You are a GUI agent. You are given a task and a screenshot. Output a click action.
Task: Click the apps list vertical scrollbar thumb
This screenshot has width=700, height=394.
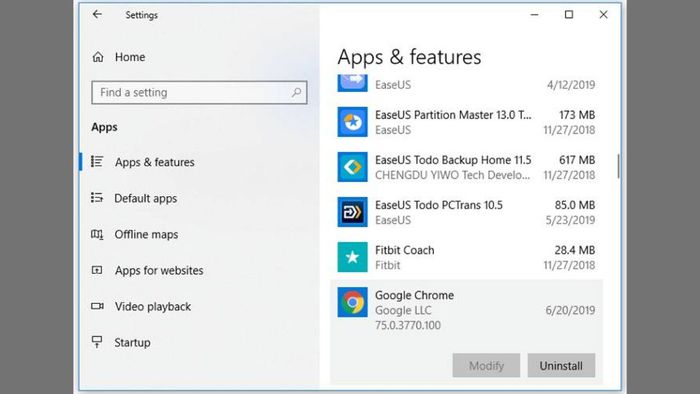pos(618,166)
